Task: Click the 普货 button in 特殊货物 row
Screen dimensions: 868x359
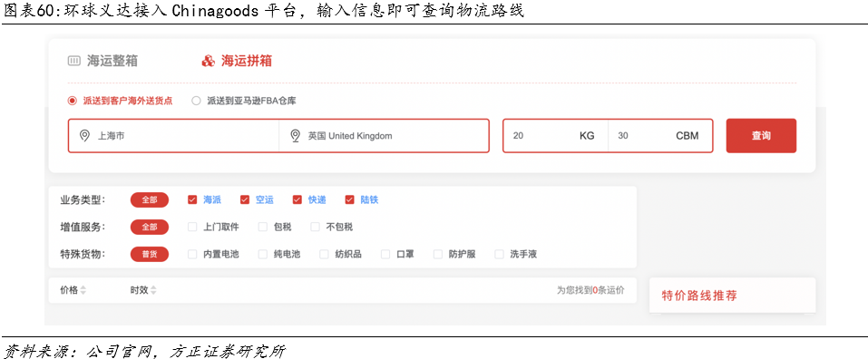Action: tap(150, 255)
